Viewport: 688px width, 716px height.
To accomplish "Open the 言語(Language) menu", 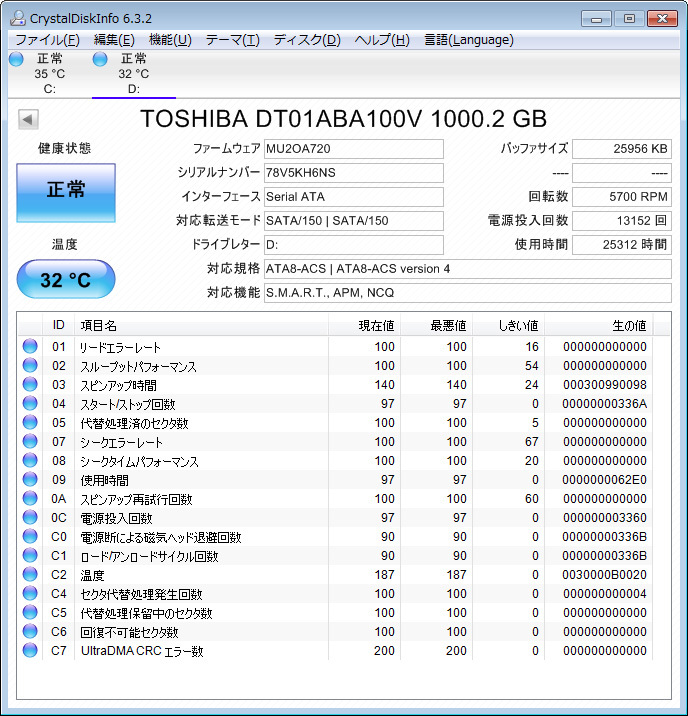I will [x=468, y=40].
